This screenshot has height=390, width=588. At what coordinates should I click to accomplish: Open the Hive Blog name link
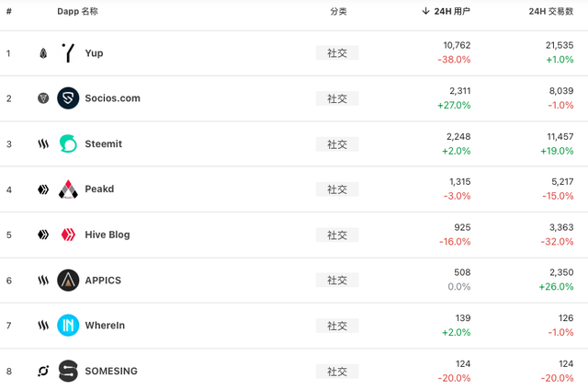coord(107,235)
